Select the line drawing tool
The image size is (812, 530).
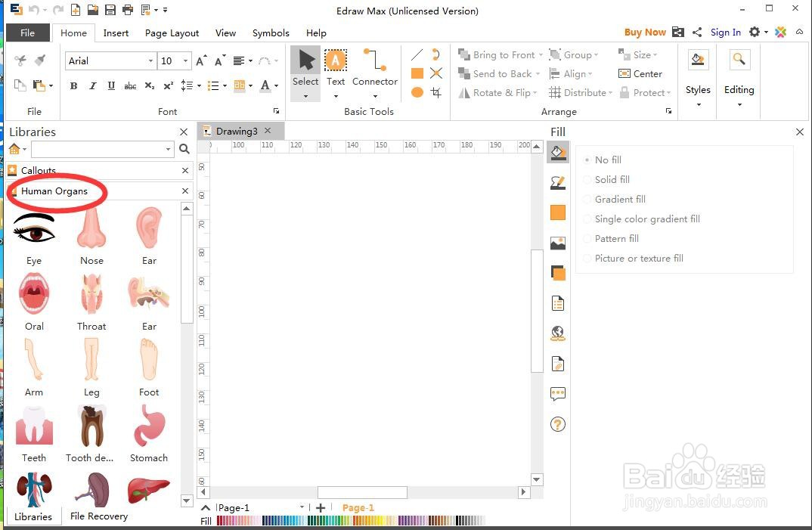[x=417, y=54]
